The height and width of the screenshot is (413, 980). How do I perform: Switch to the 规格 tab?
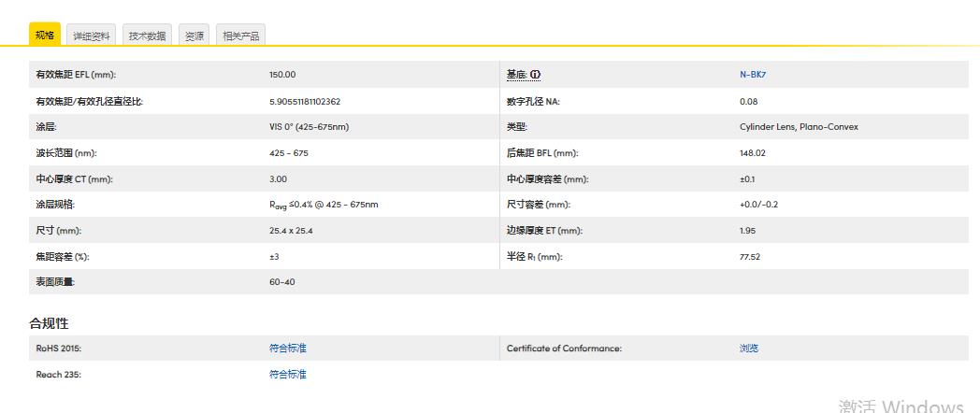coord(45,36)
